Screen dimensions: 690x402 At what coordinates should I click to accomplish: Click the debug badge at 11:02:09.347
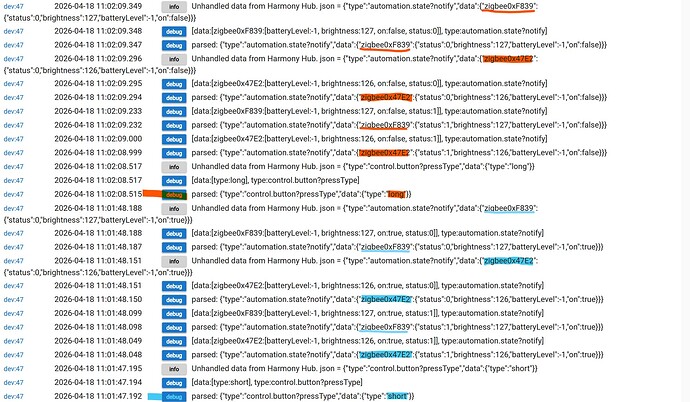(174, 45)
